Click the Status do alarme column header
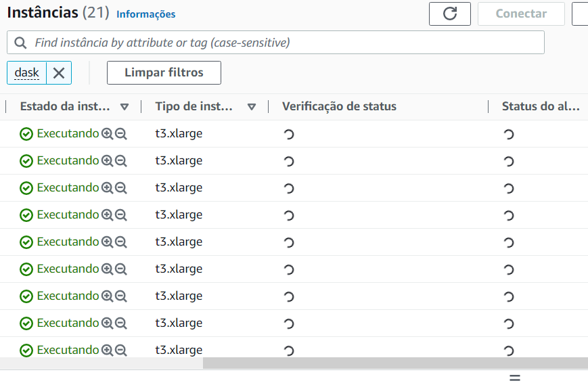Screen dimensions: 588x383 (541, 106)
